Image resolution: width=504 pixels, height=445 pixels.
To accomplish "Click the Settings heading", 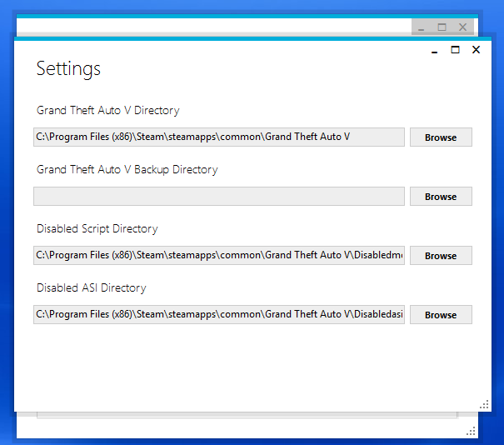I will 68,69.
